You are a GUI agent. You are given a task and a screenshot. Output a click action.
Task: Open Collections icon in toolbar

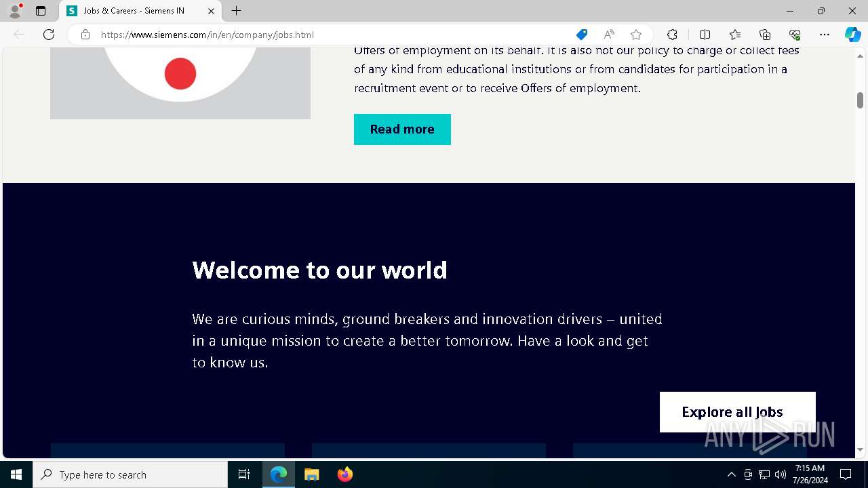[x=765, y=35]
